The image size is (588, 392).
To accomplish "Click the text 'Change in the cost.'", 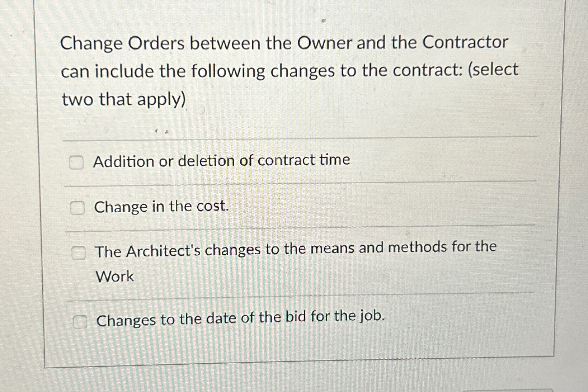I will pos(161,207).
